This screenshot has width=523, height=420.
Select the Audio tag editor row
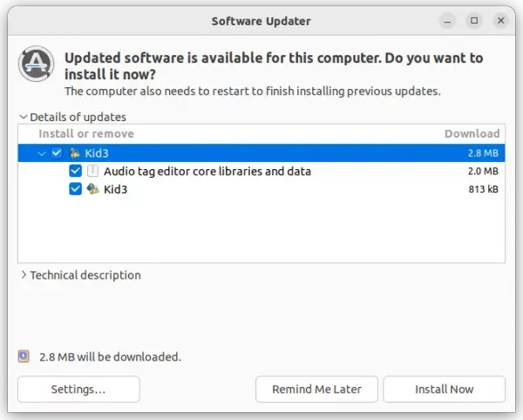point(261,171)
